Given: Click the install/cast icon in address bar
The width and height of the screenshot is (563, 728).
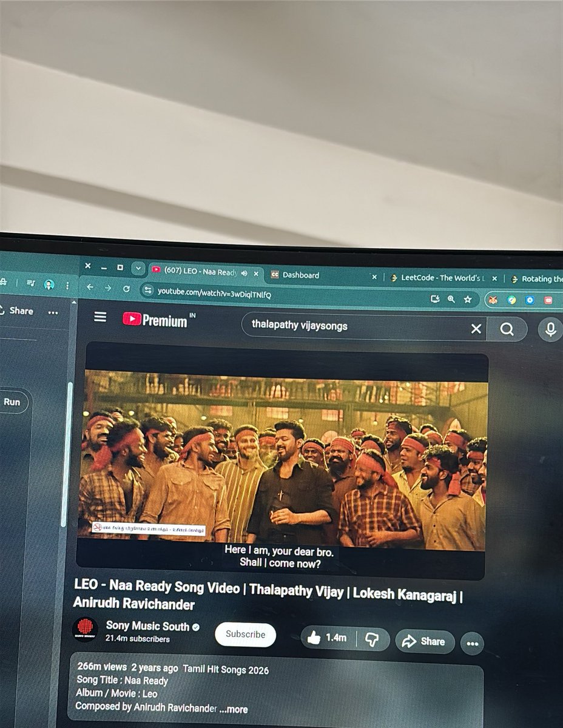Looking at the screenshot, I should [x=434, y=298].
